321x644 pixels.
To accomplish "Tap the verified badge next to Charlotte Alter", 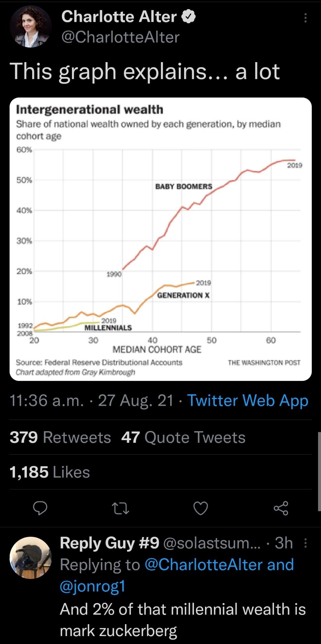I will pyautogui.click(x=187, y=17).
